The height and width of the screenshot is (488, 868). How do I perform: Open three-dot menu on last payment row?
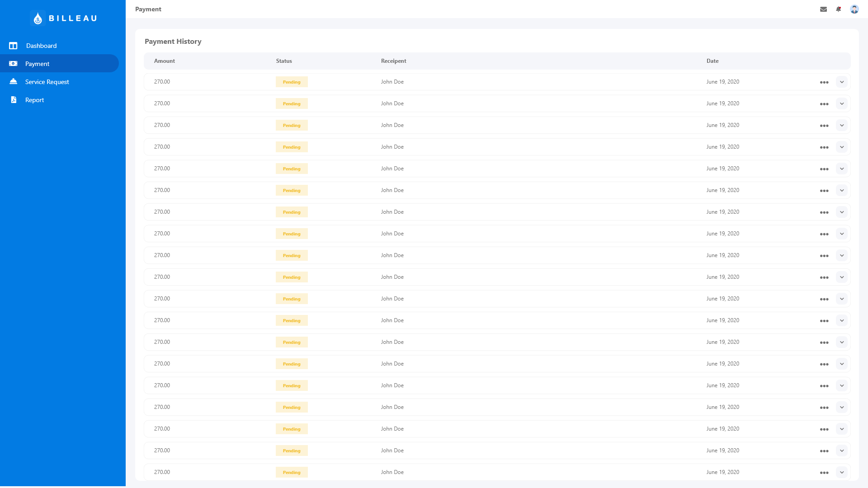coord(824,473)
